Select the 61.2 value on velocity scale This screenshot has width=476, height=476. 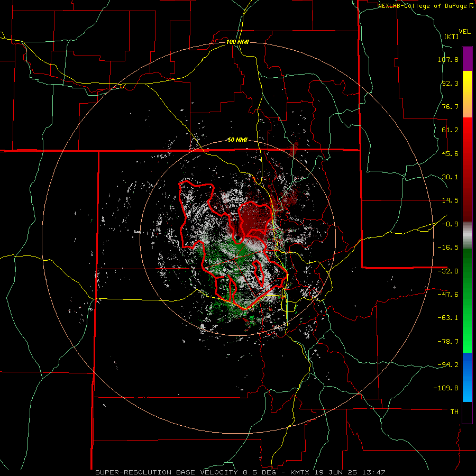tap(450, 130)
